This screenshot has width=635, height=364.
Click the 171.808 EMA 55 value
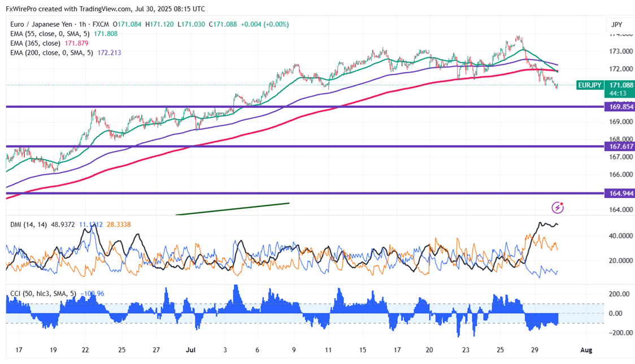(x=106, y=34)
